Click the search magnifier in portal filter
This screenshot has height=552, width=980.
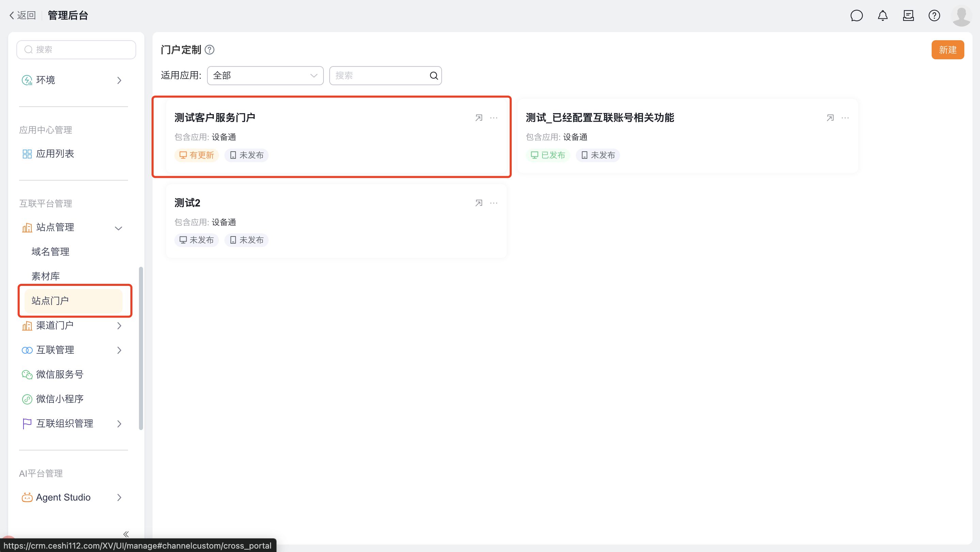pyautogui.click(x=434, y=76)
